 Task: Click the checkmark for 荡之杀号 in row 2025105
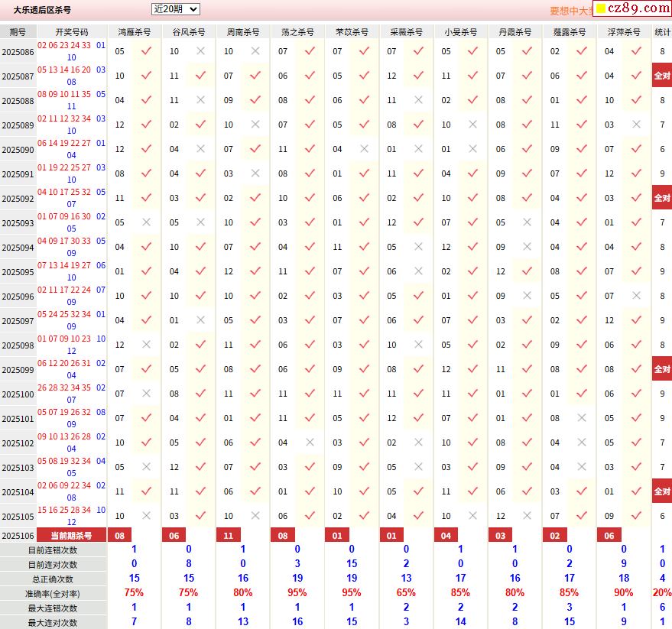310,515
